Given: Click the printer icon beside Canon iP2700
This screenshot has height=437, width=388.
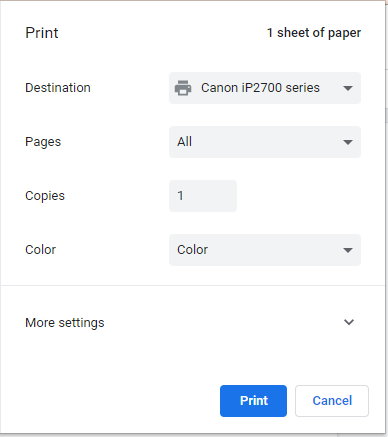Looking at the screenshot, I should point(183,88).
